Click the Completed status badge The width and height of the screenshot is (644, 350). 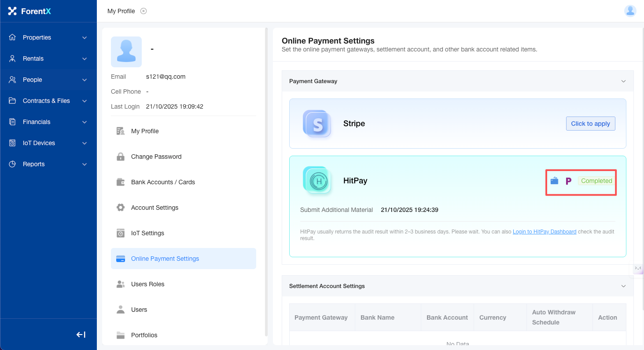596,181
